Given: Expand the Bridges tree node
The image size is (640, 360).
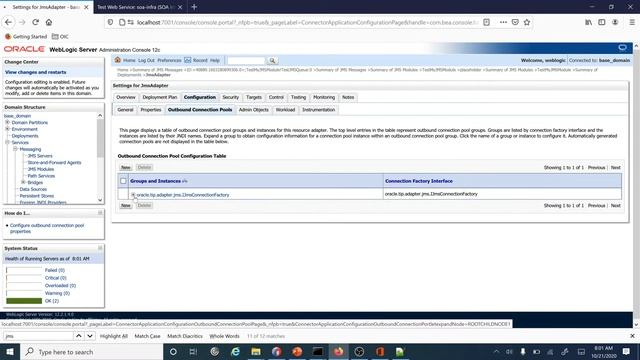Looking at the screenshot, I should tap(23, 182).
